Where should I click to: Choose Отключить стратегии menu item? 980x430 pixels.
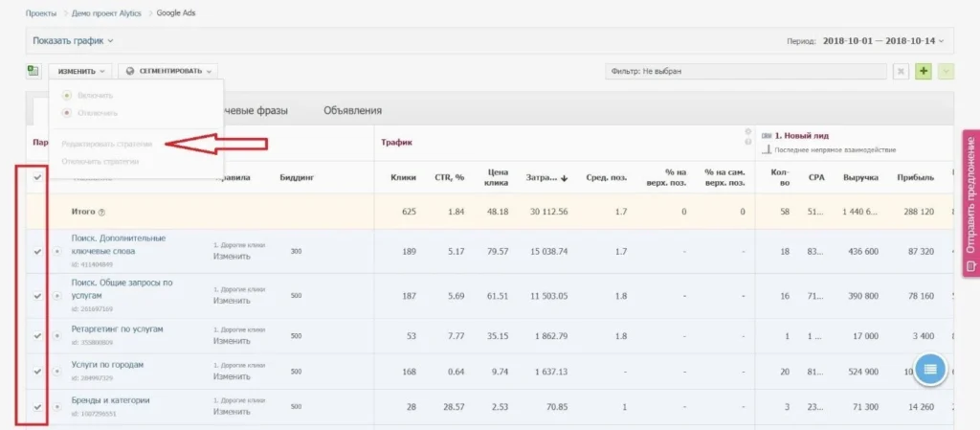tap(100, 161)
